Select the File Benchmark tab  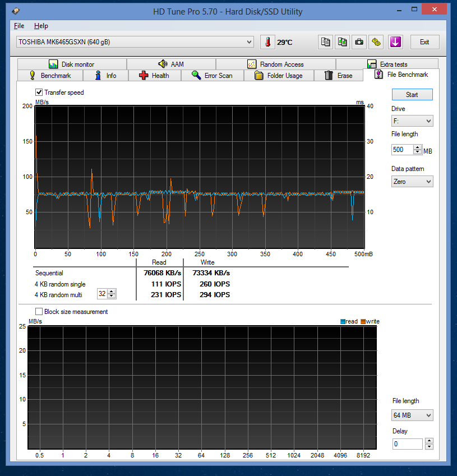[x=401, y=75]
